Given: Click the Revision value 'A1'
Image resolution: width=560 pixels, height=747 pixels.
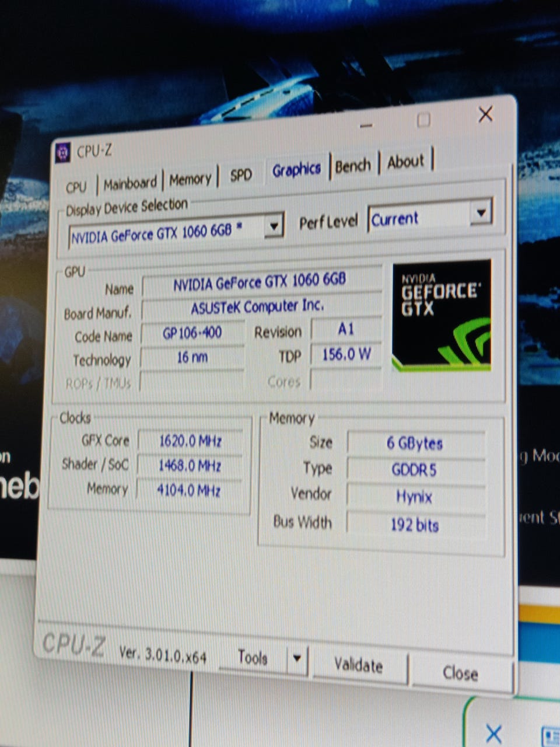Looking at the screenshot, I should [346, 329].
